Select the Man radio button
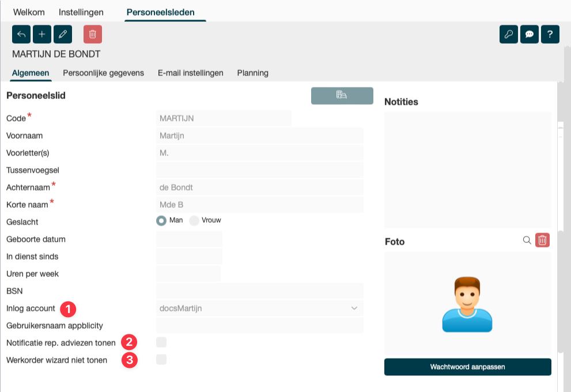This screenshot has height=392, width=571. (161, 221)
